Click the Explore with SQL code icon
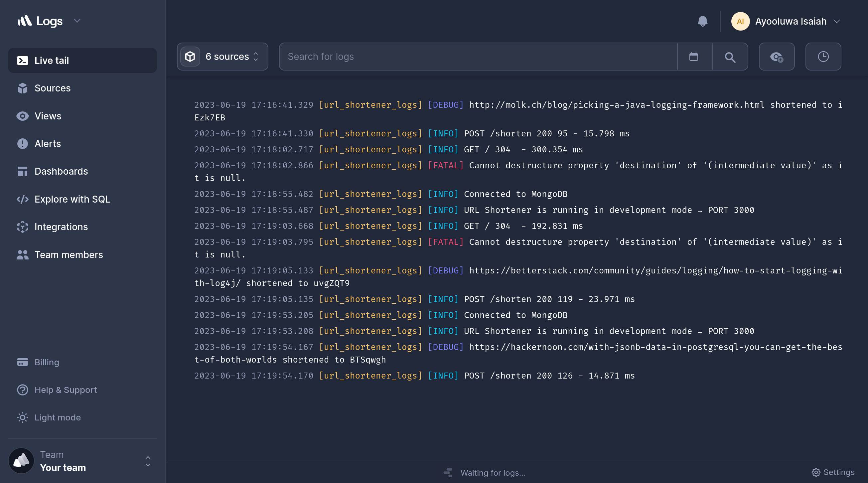 click(23, 199)
